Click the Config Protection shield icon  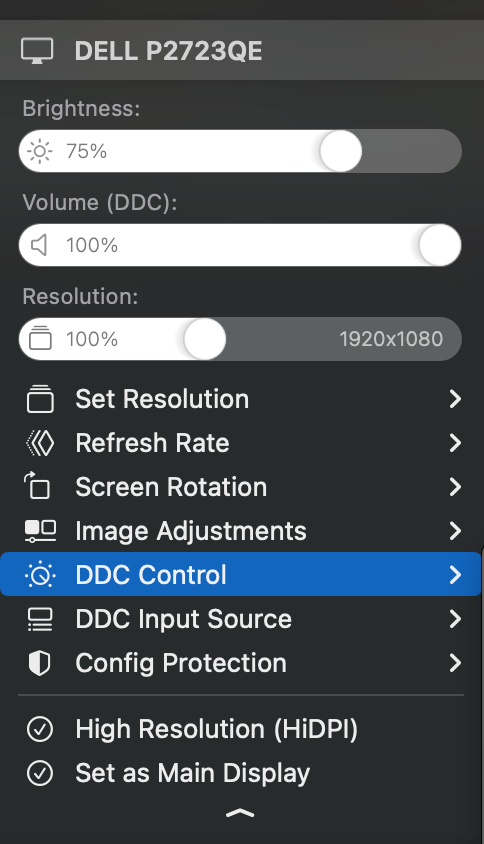pyautogui.click(x=39, y=663)
